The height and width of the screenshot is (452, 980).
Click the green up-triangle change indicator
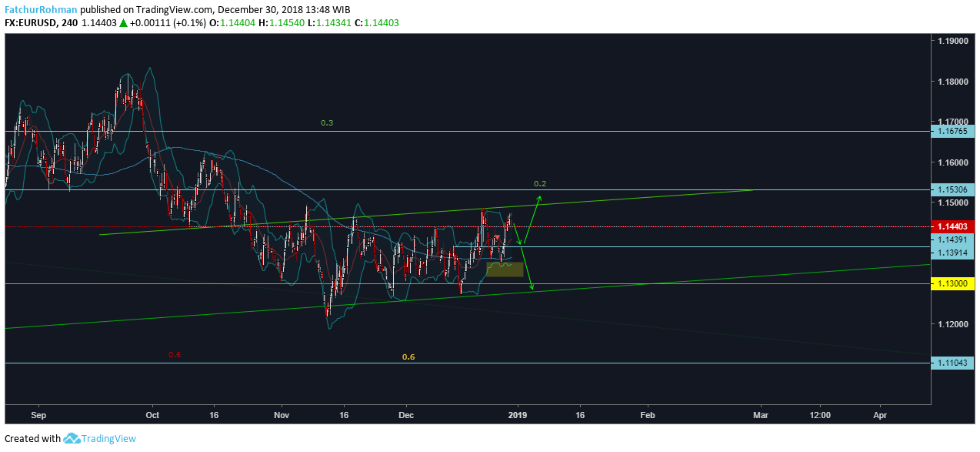[x=123, y=23]
